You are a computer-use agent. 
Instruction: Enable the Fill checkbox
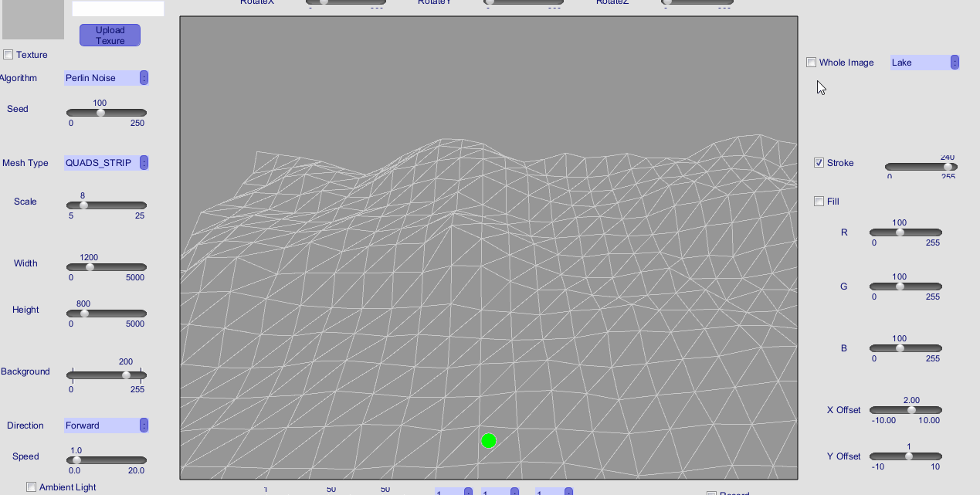tap(819, 202)
